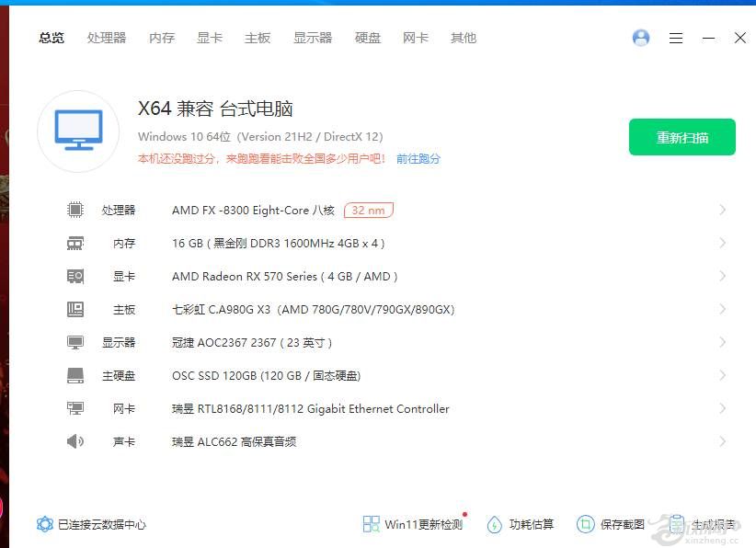Click the cloud data center status icon

[x=45, y=524]
